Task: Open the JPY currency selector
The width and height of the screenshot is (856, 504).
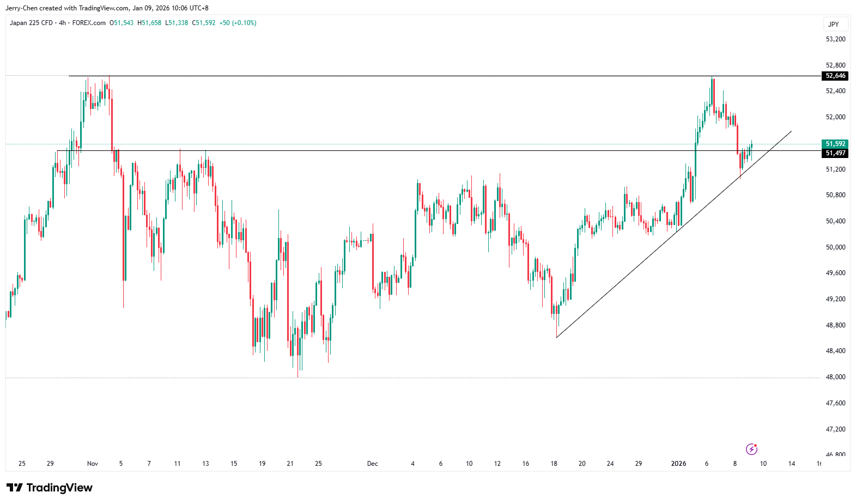Action: coord(834,24)
